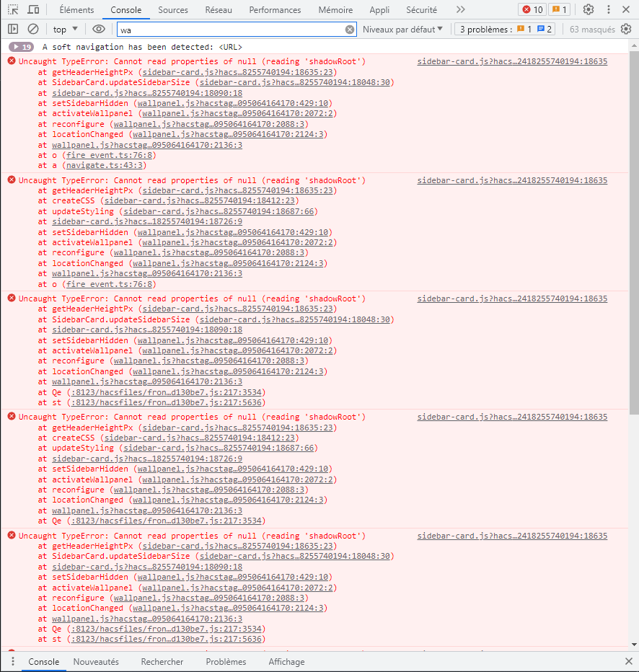
Task: Create a live expression using the eye icon
Action: pyautogui.click(x=99, y=29)
